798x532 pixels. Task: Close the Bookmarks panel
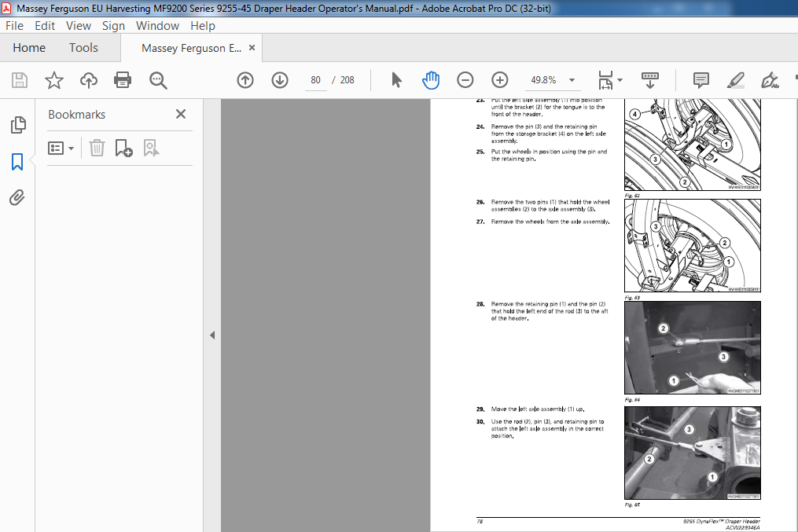coord(181,114)
